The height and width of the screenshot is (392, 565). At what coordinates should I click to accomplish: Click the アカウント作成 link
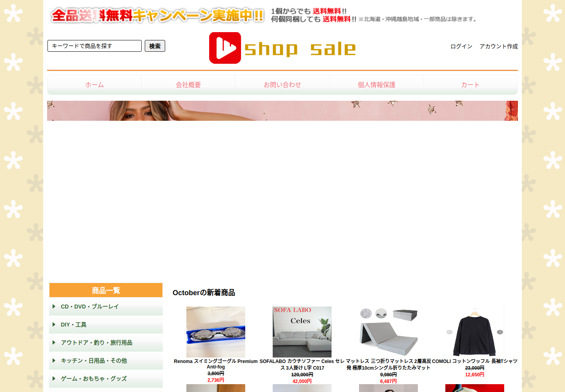coord(499,46)
